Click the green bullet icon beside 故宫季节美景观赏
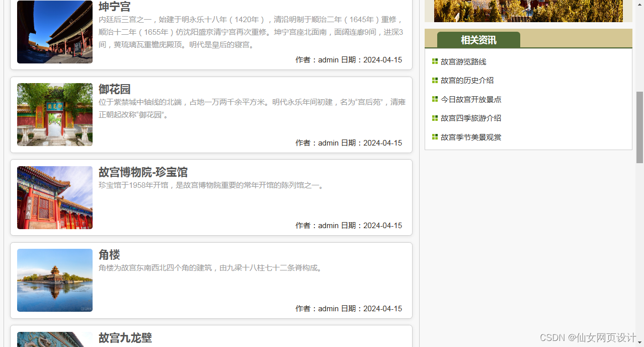 pyautogui.click(x=435, y=137)
